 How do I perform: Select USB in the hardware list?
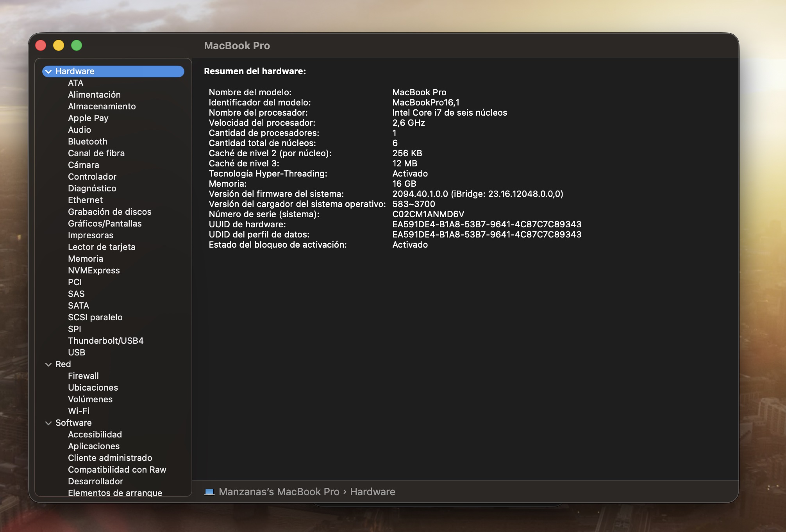77,352
